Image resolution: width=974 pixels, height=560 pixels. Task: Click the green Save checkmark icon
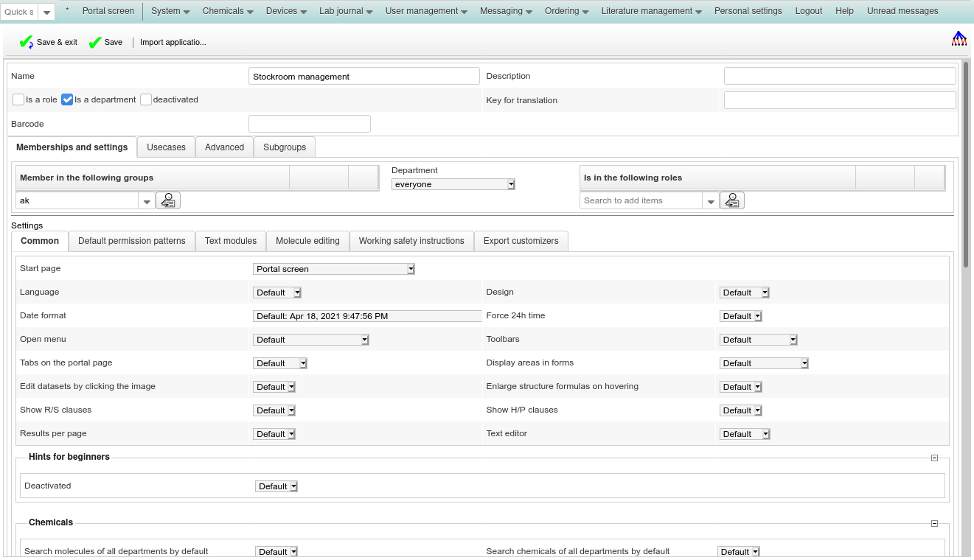pos(95,43)
